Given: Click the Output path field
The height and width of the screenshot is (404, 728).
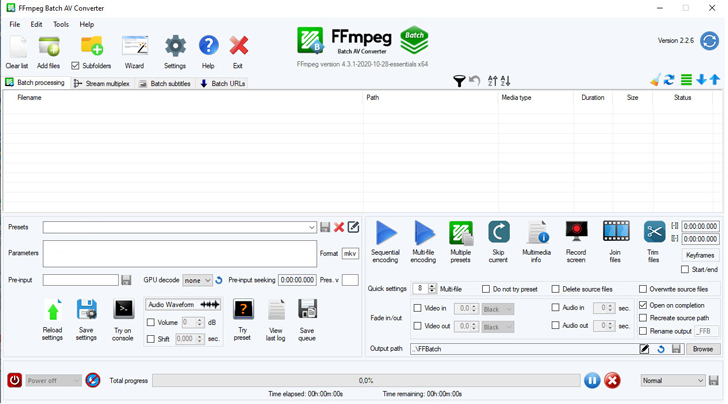Looking at the screenshot, I should pos(524,349).
